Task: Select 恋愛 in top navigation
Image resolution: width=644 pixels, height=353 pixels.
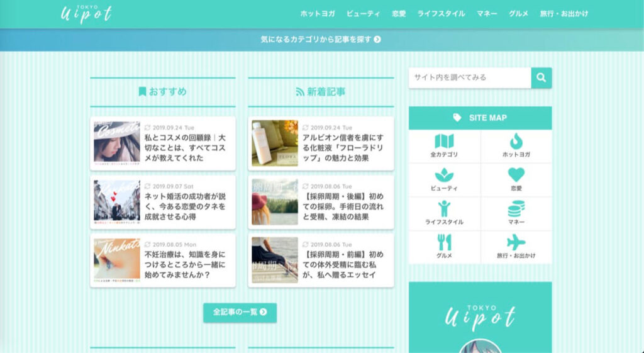Action: [x=399, y=14]
